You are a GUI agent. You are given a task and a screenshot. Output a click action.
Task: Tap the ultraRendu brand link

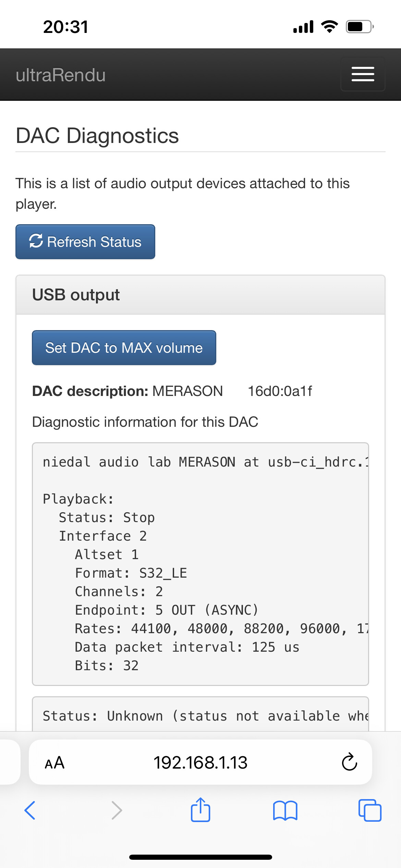(61, 75)
